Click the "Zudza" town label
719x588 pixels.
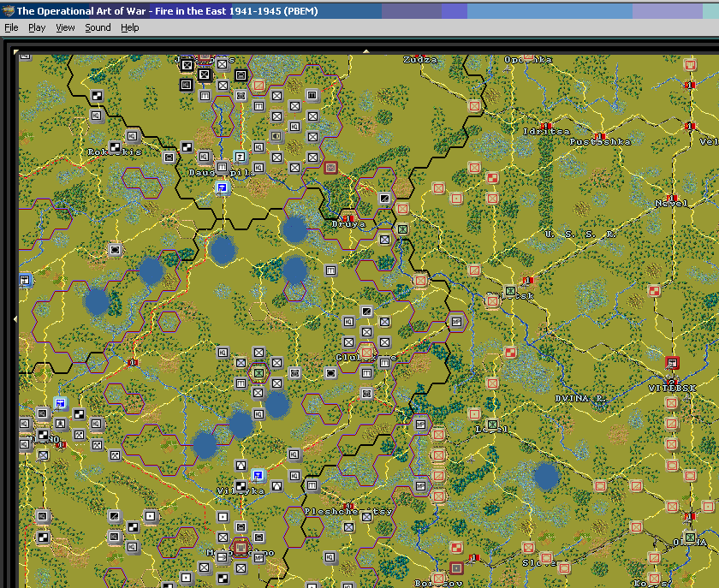tap(420, 60)
